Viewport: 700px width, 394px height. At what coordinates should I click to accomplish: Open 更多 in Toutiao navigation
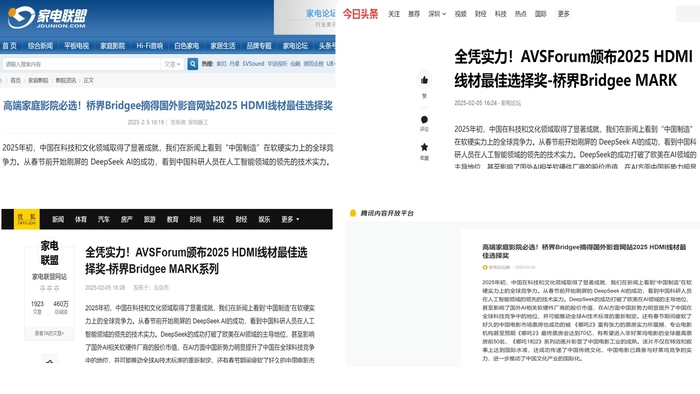[x=563, y=14]
